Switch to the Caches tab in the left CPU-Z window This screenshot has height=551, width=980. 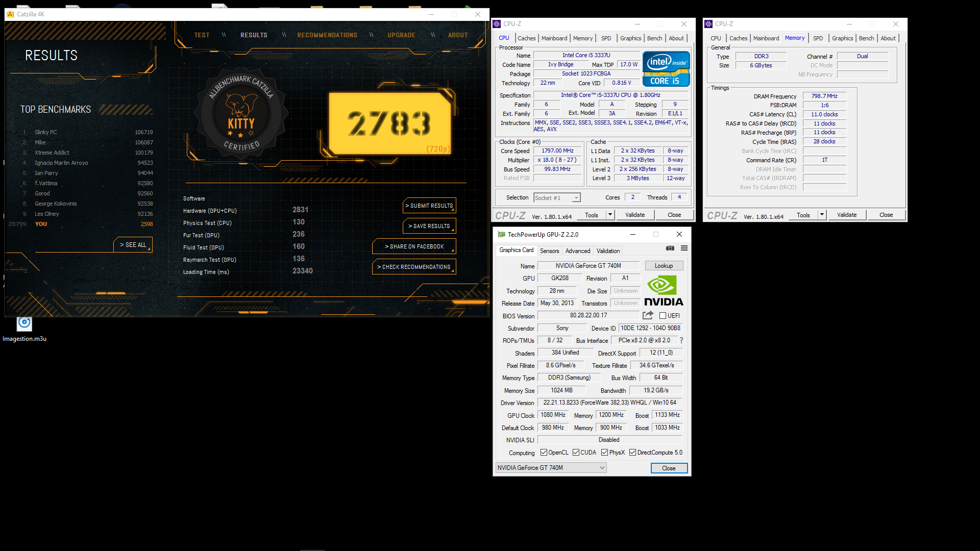526,38
